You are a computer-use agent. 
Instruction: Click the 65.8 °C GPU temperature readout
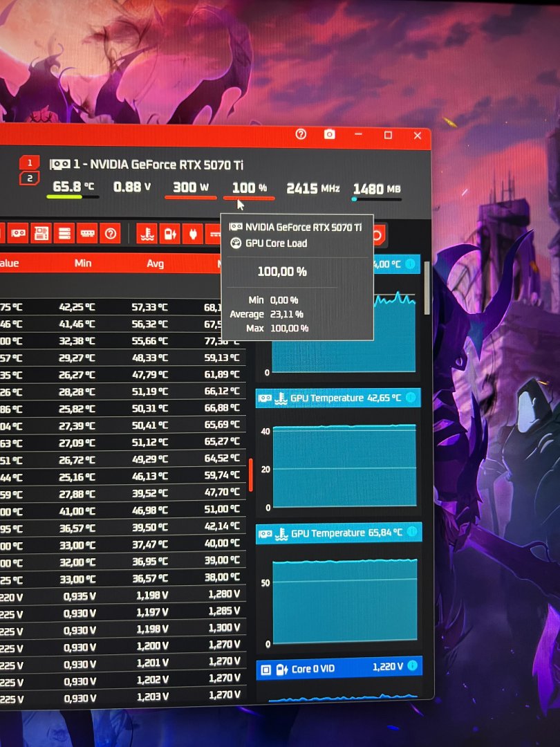click(x=73, y=186)
